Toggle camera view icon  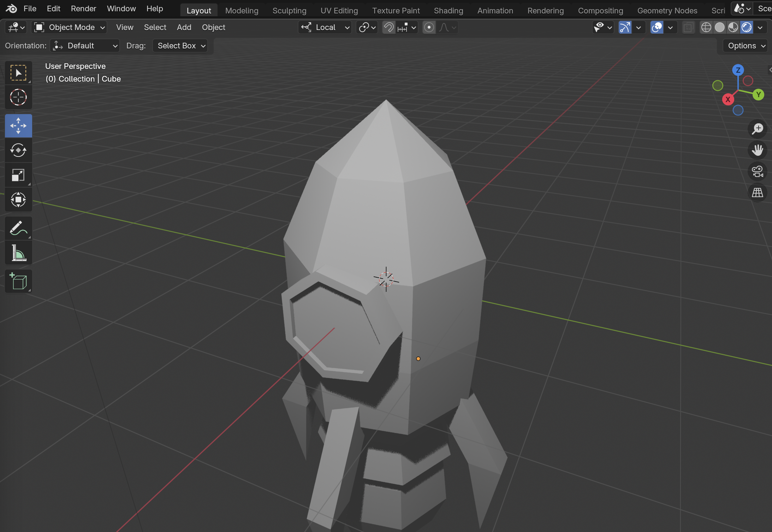coord(758,172)
